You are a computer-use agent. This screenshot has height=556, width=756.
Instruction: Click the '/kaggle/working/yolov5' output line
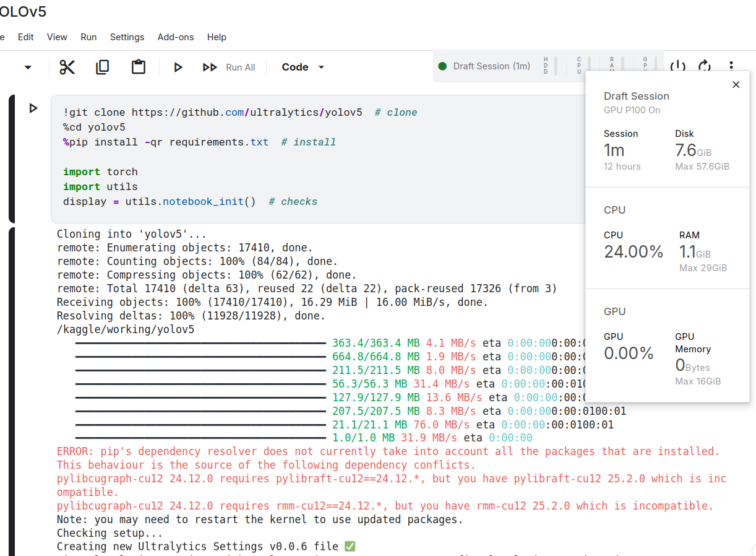[126, 329]
